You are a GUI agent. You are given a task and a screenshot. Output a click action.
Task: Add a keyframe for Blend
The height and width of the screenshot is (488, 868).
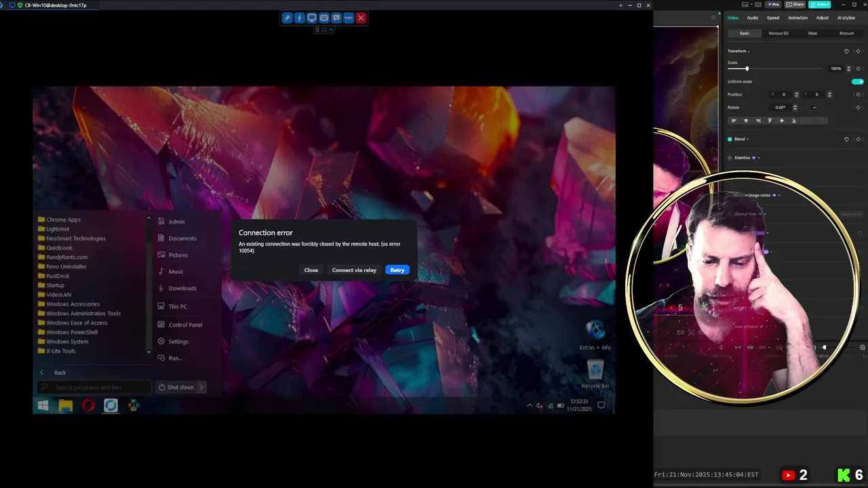coord(858,139)
